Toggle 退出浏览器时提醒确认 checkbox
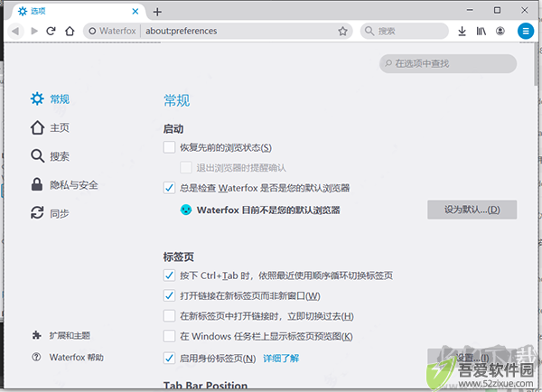This screenshot has height=392, width=542. point(186,168)
